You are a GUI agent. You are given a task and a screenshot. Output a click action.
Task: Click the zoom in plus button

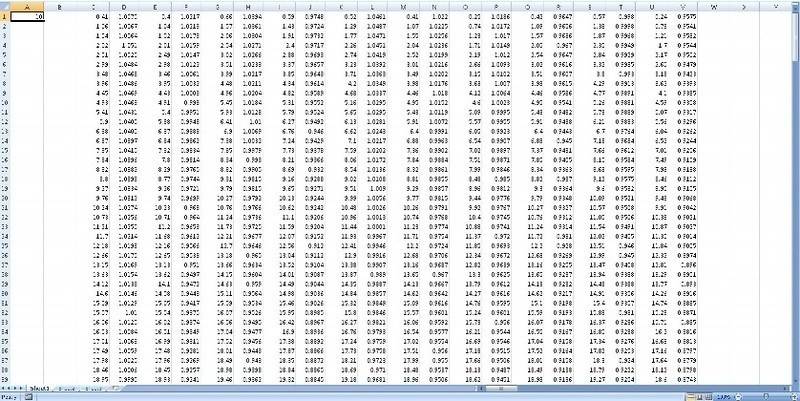point(794,396)
